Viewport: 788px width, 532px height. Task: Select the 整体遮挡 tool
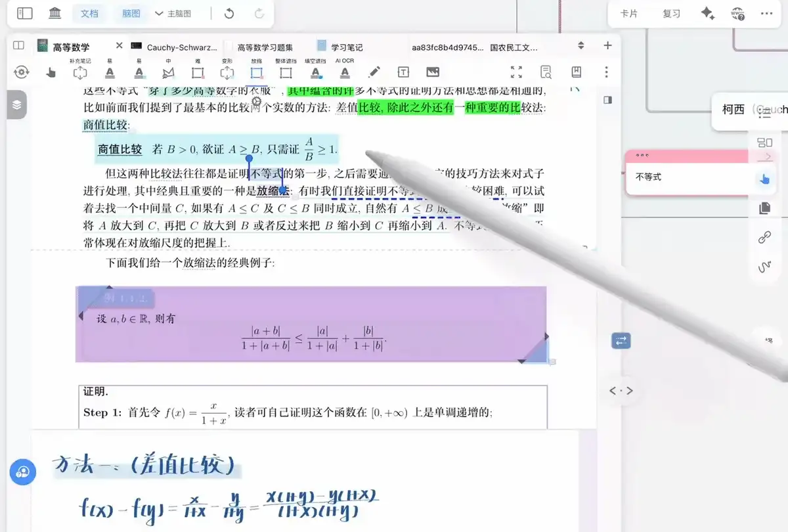pos(286,70)
